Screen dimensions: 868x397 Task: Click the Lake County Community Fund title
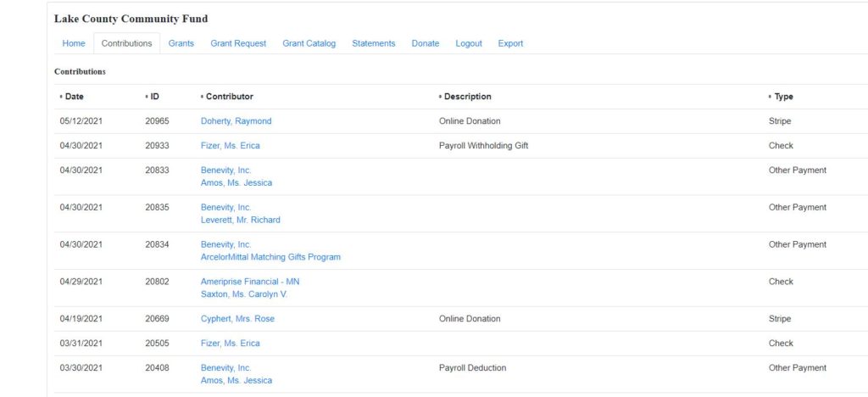(131, 19)
